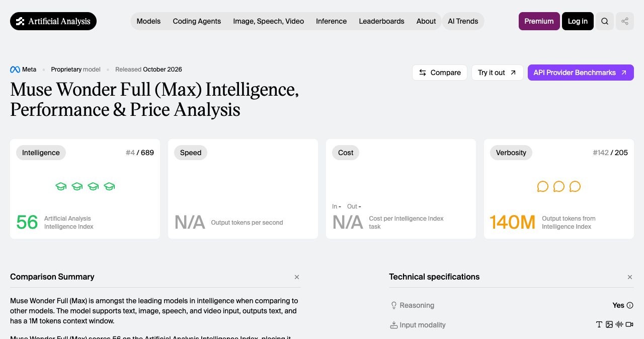Viewport: 644px width, 339px height.
Task: Click the '140M' output tokens value
Action: tap(513, 222)
